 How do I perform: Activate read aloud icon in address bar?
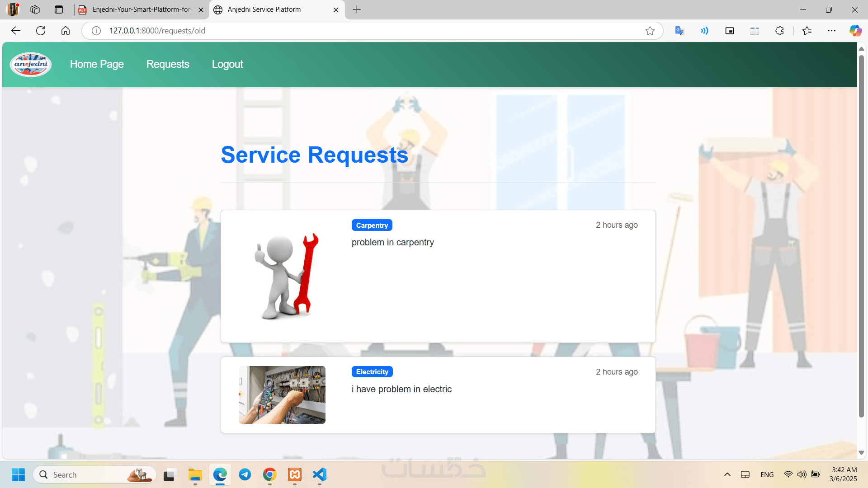pos(704,31)
